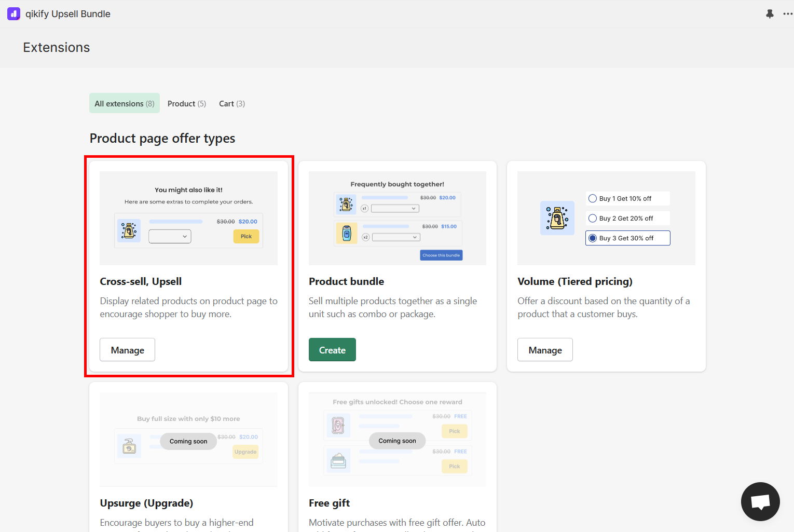Switch to the Product (5) tab
This screenshot has width=794, height=532.
(187, 103)
